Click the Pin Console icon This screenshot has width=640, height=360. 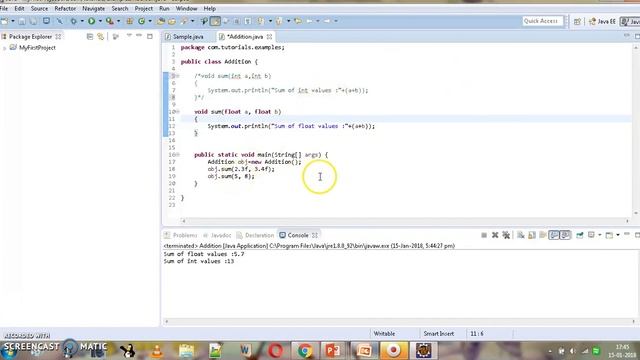click(x=580, y=235)
